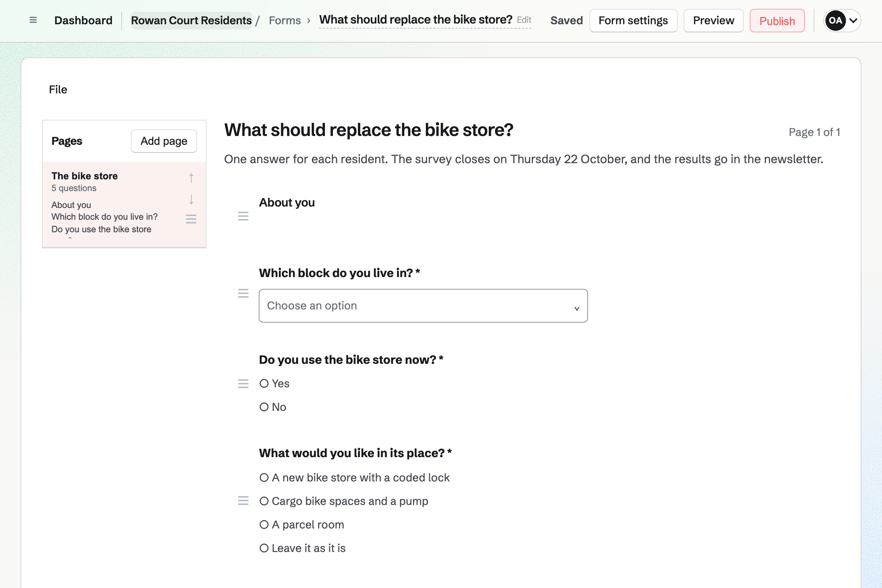Choose A parcel room option

(x=264, y=525)
